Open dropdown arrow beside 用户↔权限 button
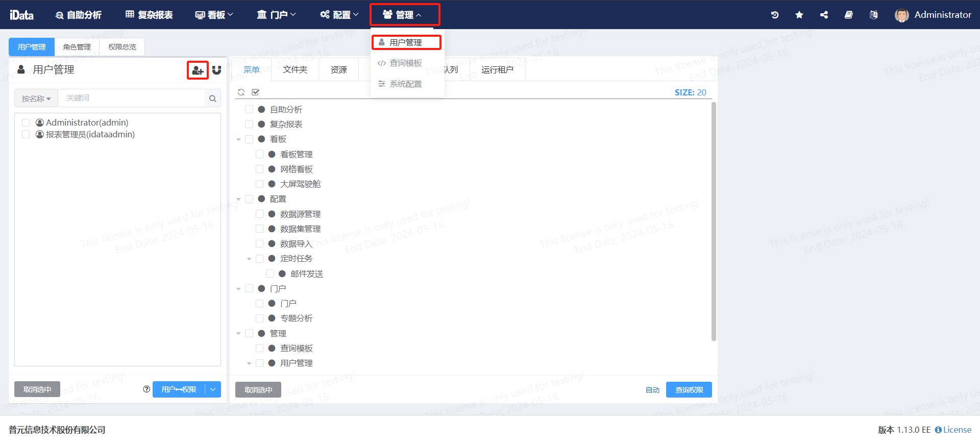 tap(213, 389)
